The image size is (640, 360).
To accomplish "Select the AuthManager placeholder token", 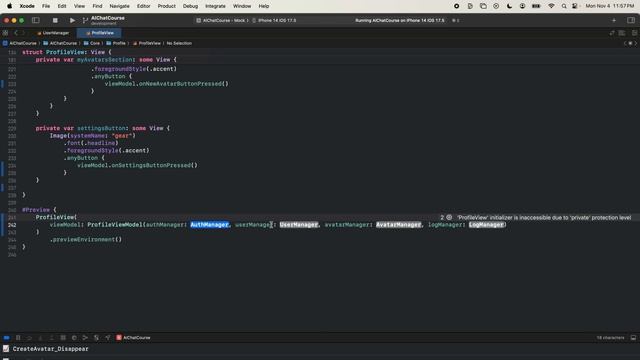I will coord(209,225).
